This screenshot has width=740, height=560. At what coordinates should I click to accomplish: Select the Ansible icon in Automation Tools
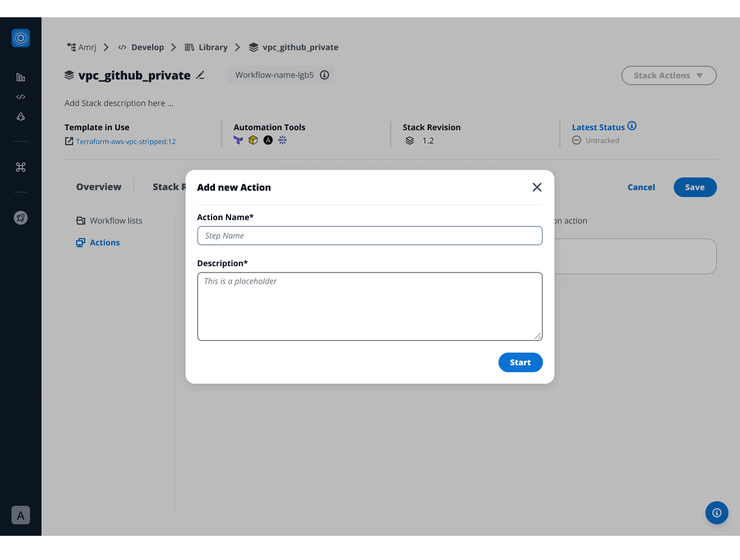click(x=267, y=140)
